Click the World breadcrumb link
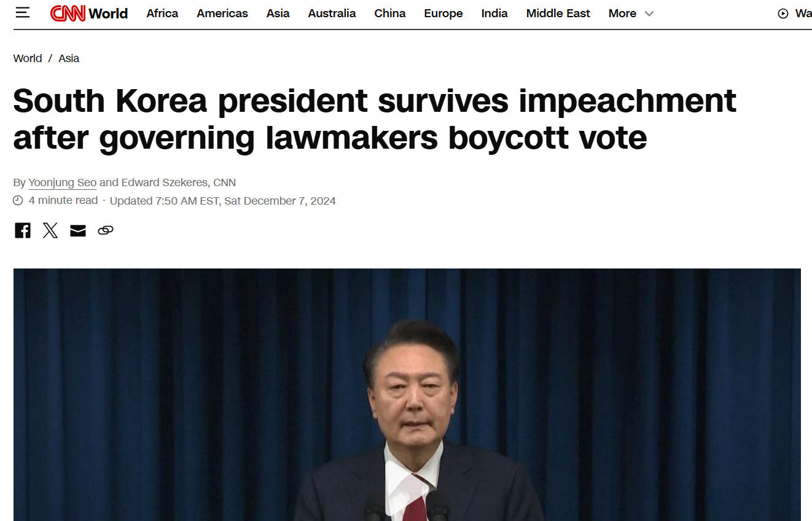 (x=28, y=58)
